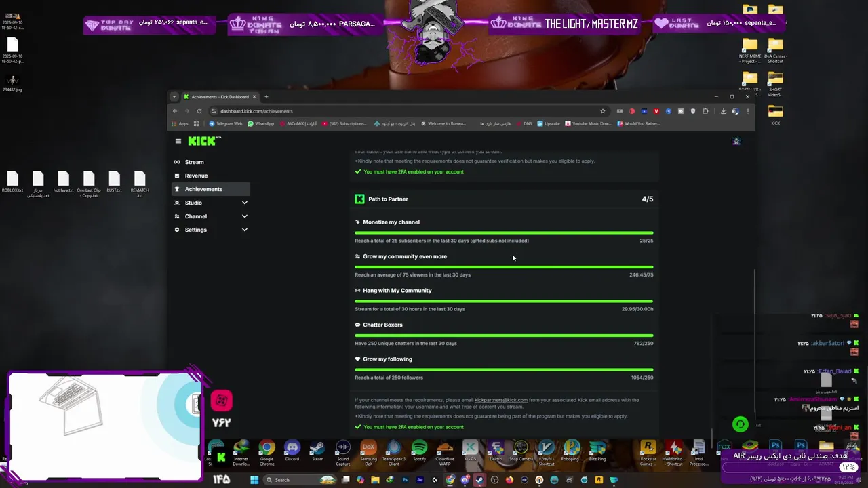This screenshot has height=488, width=868.
Task: Open the RUST.txt desktop file
Action: (x=114, y=183)
